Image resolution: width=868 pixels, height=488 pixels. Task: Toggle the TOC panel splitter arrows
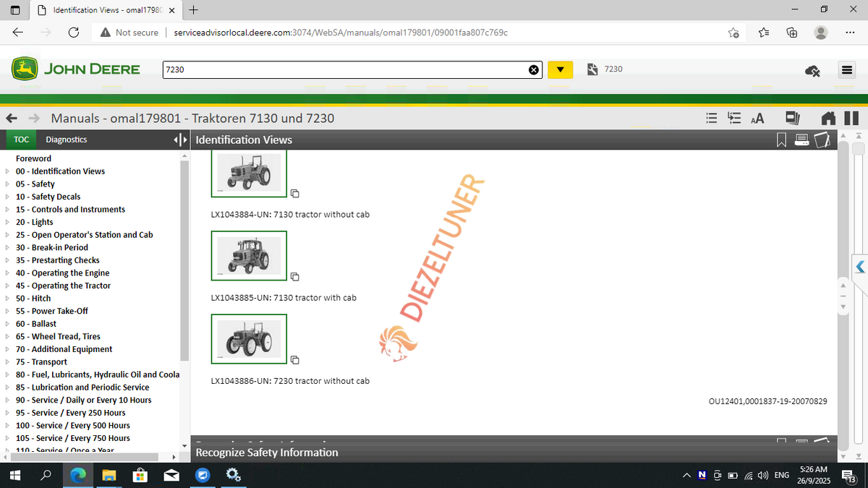pos(181,140)
